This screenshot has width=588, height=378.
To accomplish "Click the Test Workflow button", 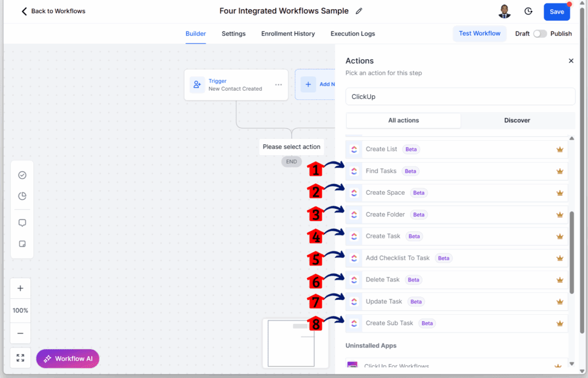I will pyautogui.click(x=479, y=33).
